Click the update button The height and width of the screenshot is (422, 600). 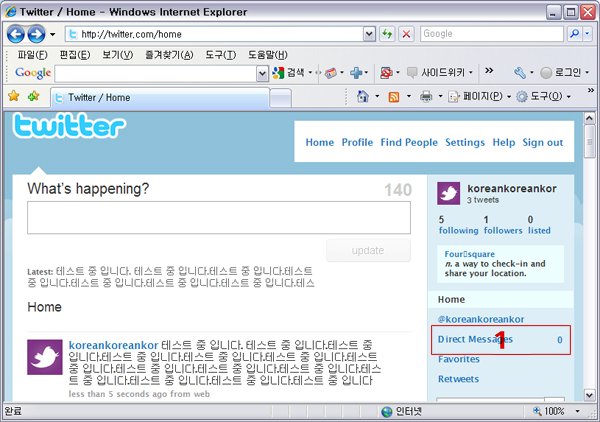click(x=368, y=250)
